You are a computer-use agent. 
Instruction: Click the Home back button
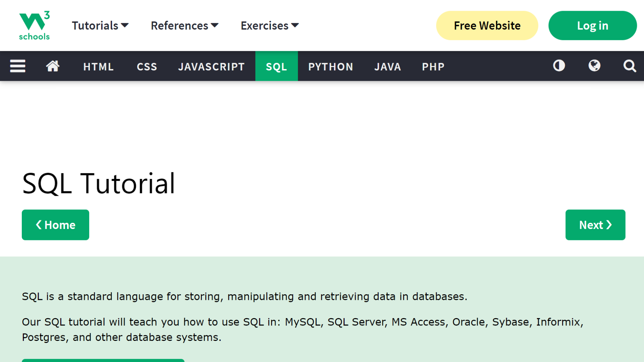pos(55,225)
